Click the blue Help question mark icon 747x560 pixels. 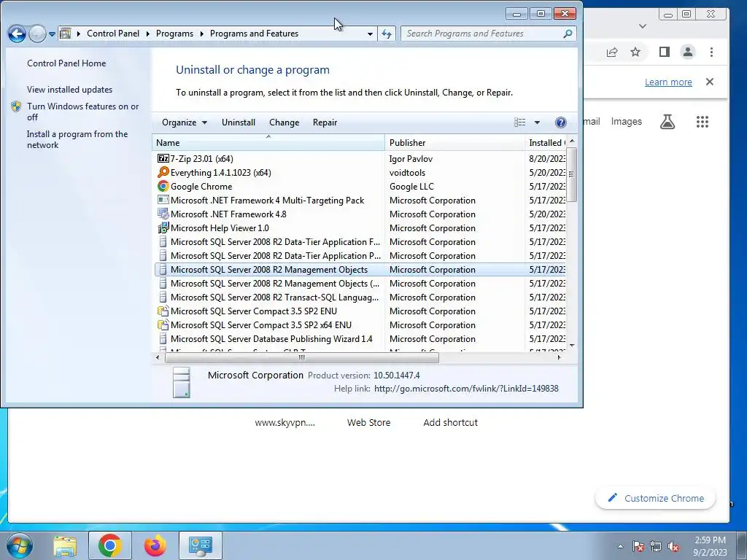[x=561, y=122]
